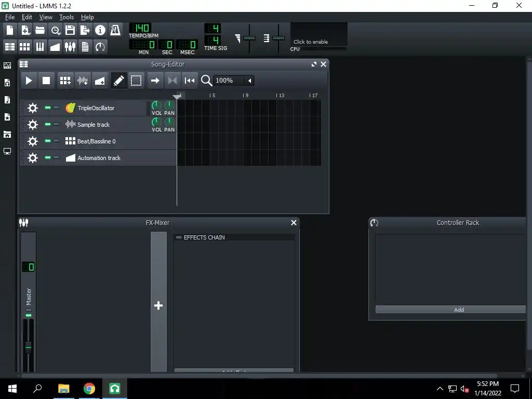532x399 pixels.
Task: Mute the Automation track
Action: pos(48,158)
